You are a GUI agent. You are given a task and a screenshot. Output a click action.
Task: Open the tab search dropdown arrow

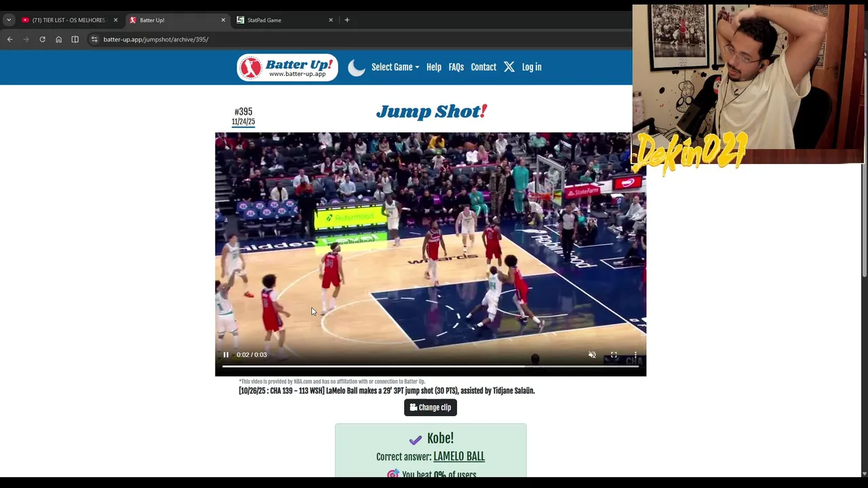pos(9,20)
